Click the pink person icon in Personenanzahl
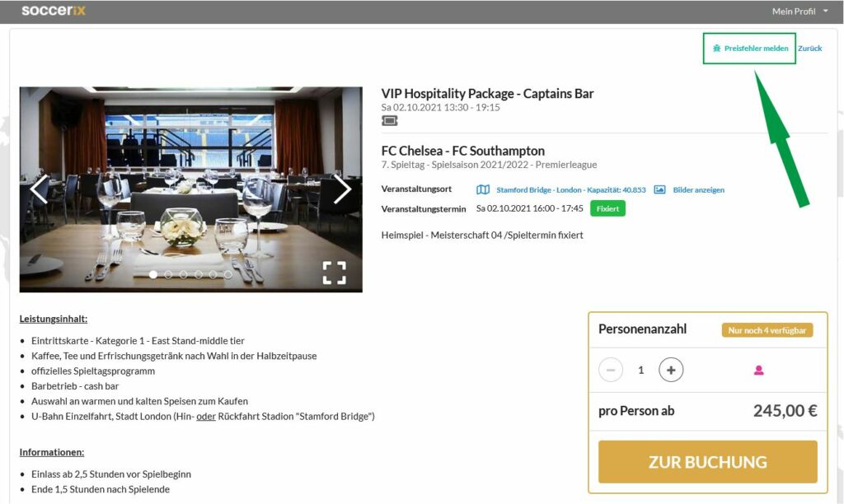The height and width of the screenshot is (504, 844). click(758, 370)
